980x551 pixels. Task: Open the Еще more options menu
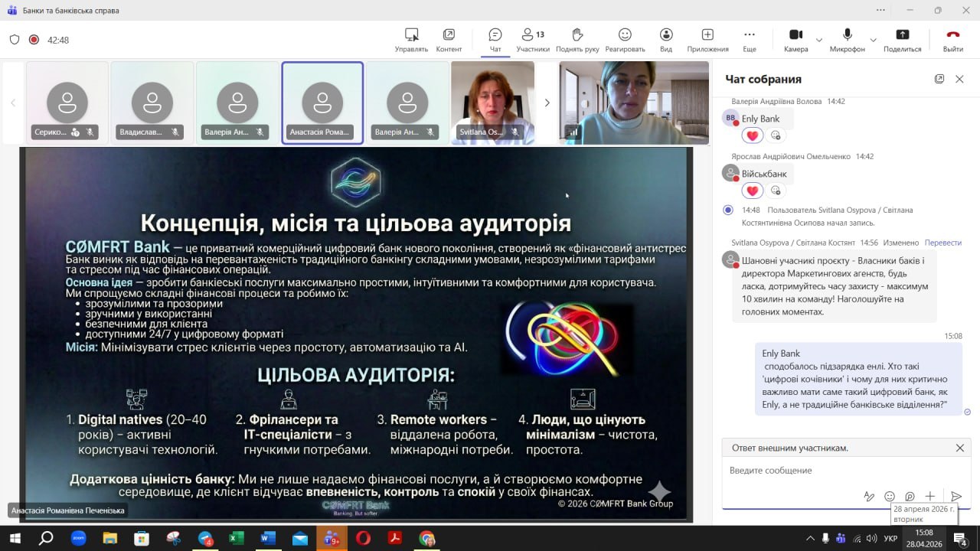click(750, 40)
